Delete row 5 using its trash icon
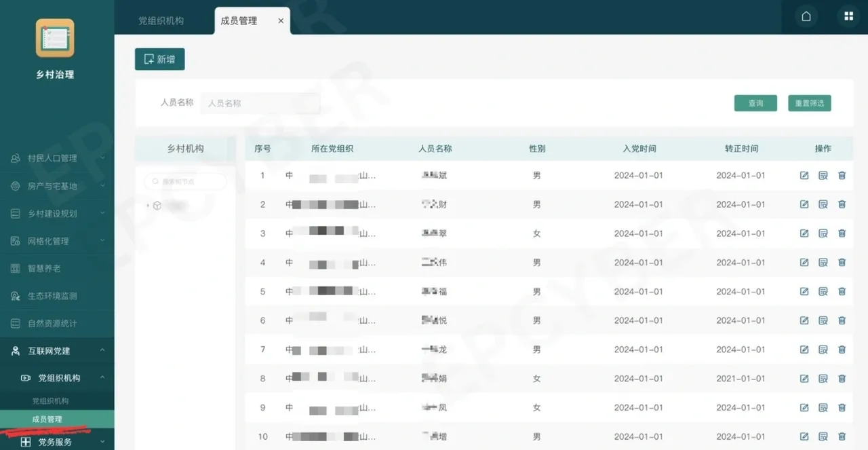 point(842,292)
